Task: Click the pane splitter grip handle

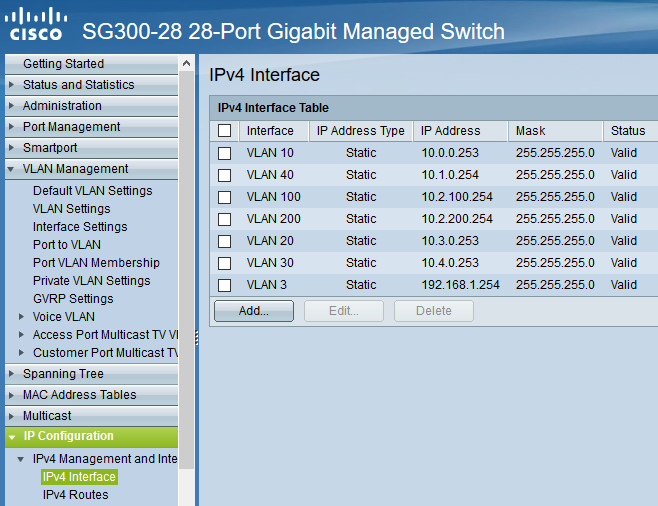Action: click(197, 337)
